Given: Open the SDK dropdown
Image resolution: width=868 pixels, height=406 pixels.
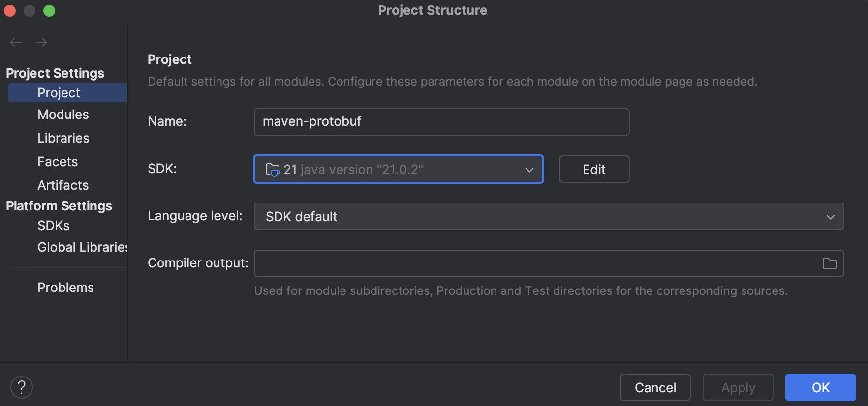Looking at the screenshot, I should [x=529, y=169].
